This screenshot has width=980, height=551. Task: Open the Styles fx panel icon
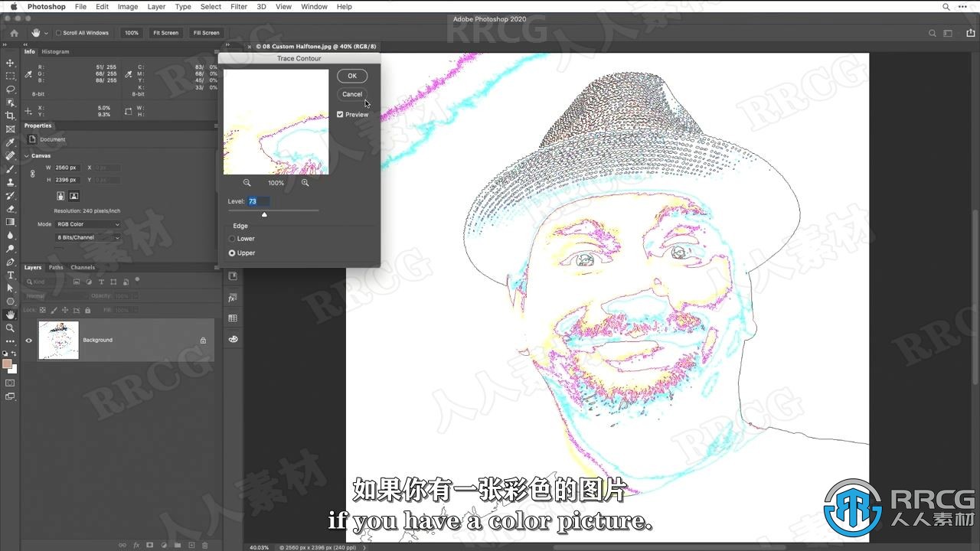pyautogui.click(x=233, y=298)
